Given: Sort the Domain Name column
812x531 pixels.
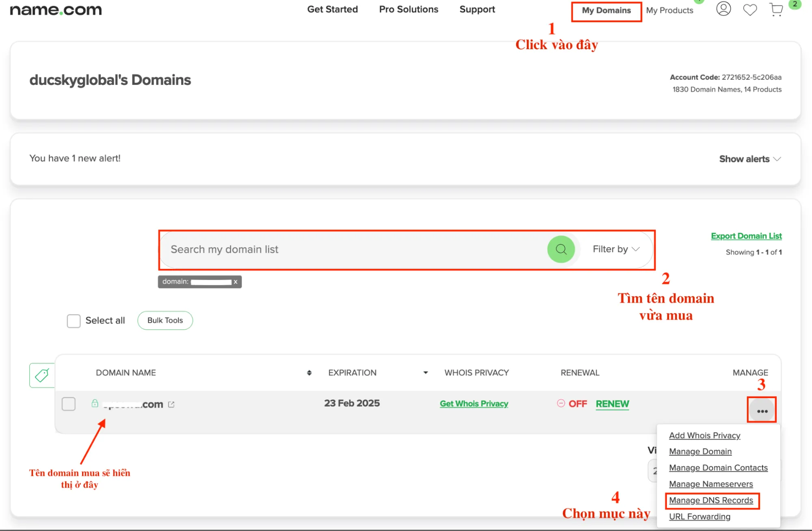Looking at the screenshot, I should tap(309, 373).
